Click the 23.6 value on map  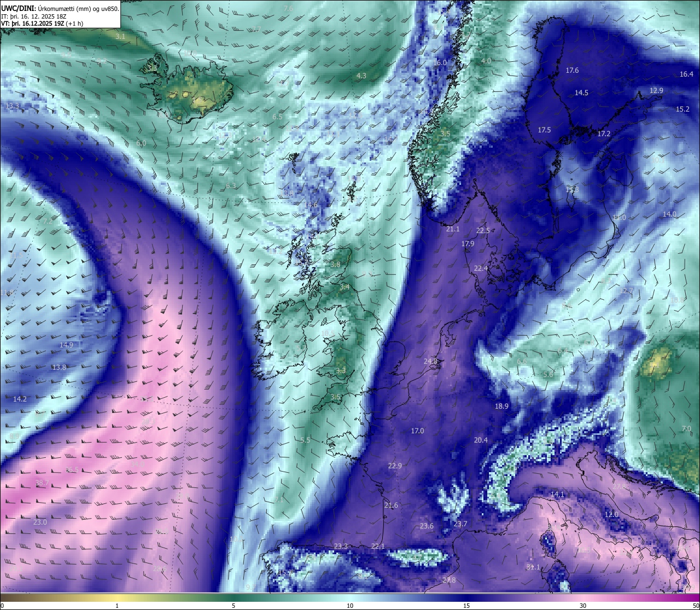click(427, 526)
